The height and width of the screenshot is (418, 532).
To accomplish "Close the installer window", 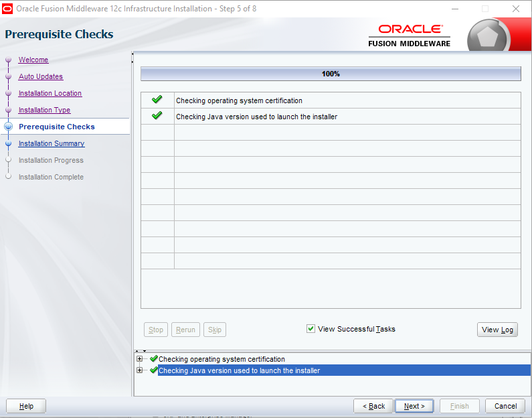I will (516, 9).
